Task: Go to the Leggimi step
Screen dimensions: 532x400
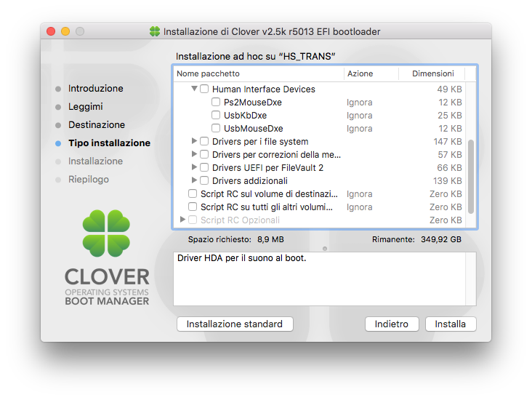Action: click(x=86, y=107)
